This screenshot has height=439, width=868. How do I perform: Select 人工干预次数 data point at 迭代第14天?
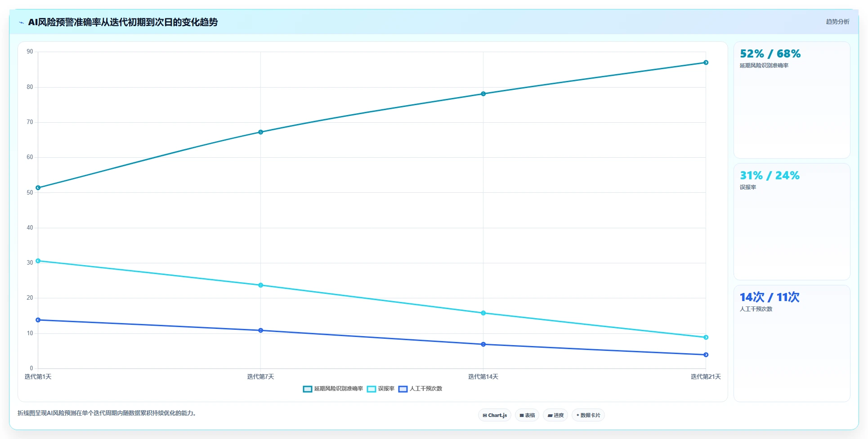(483, 345)
